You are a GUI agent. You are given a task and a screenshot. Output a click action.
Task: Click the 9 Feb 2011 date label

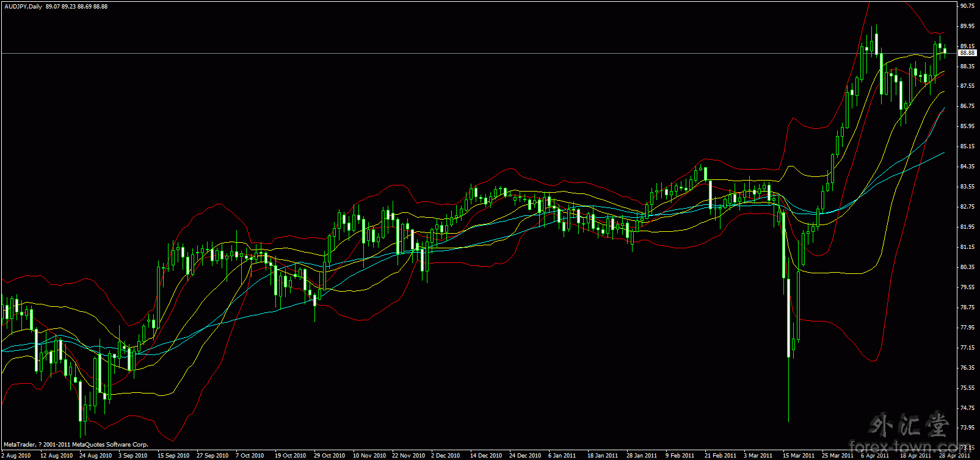(680, 455)
